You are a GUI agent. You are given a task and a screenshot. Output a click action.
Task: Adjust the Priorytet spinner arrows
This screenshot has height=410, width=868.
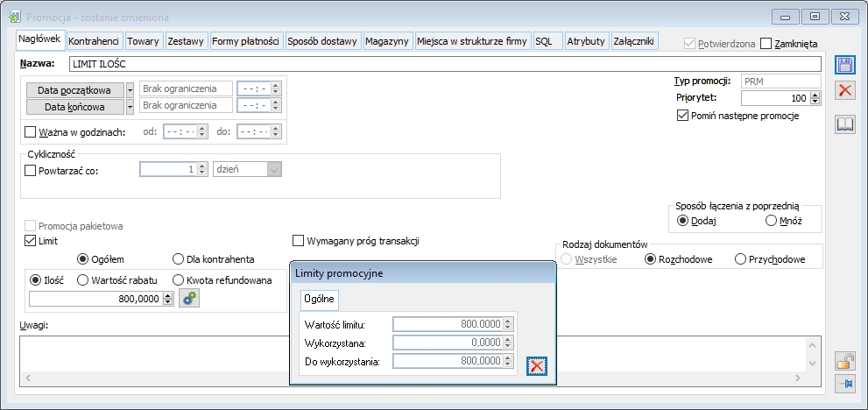click(815, 98)
